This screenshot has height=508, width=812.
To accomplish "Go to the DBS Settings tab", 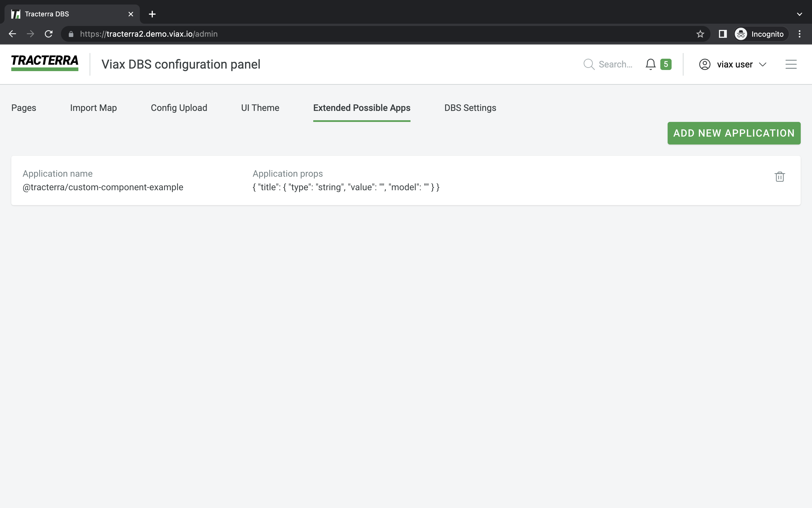I will (470, 108).
